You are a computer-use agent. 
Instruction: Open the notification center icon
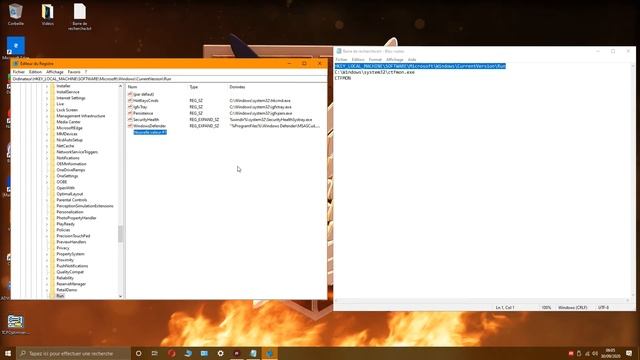[629, 353]
